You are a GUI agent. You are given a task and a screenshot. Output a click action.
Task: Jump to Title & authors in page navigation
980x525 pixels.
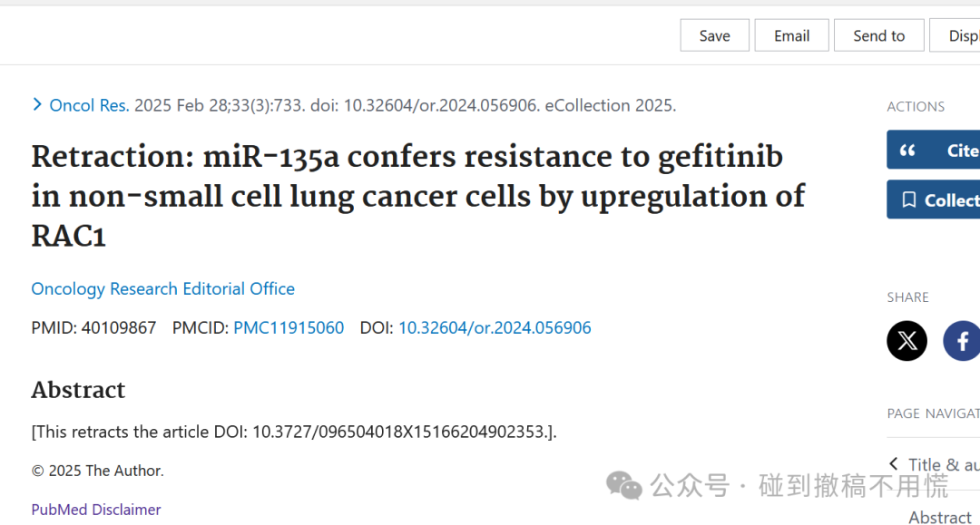(944, 464)
